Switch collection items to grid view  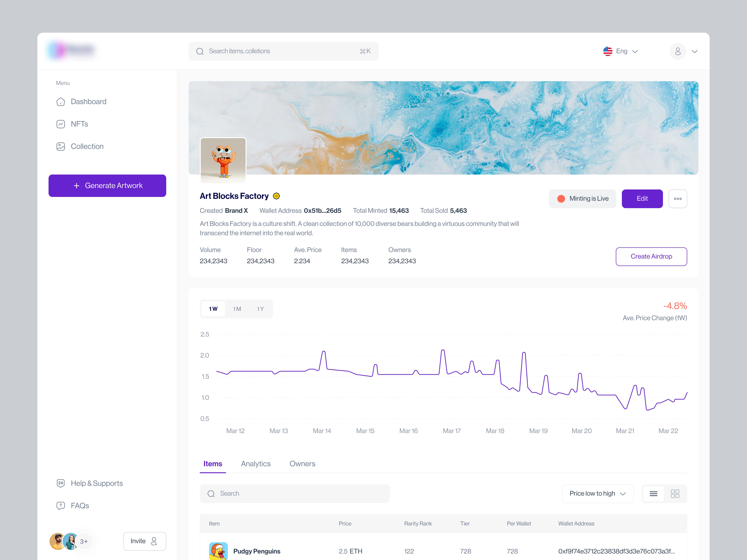point(675,494)
